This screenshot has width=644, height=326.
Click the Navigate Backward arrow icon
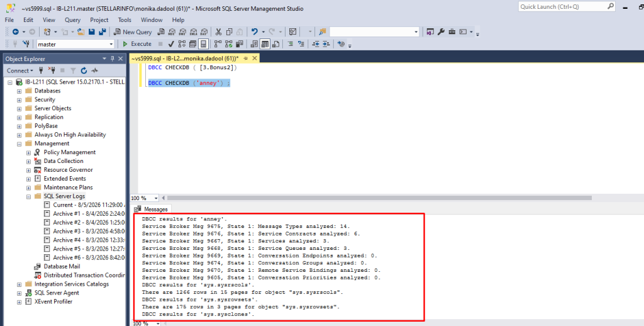[16, 31]
